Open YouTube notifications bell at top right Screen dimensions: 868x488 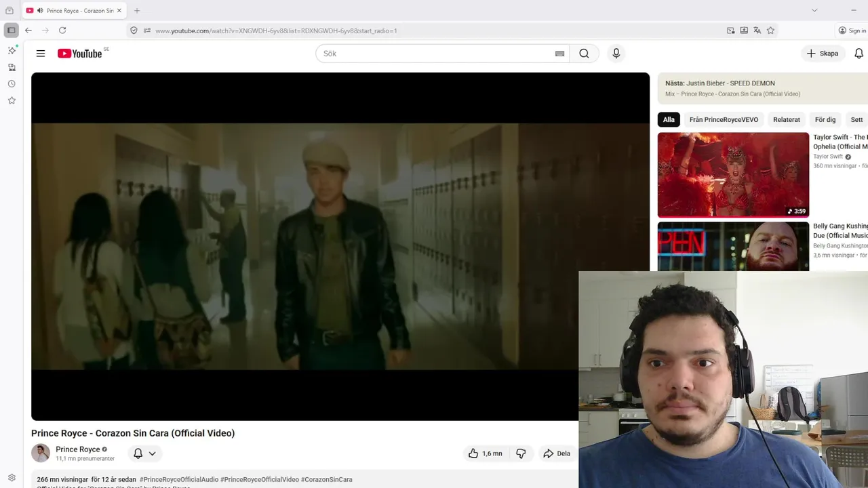(x=859, y=54)
